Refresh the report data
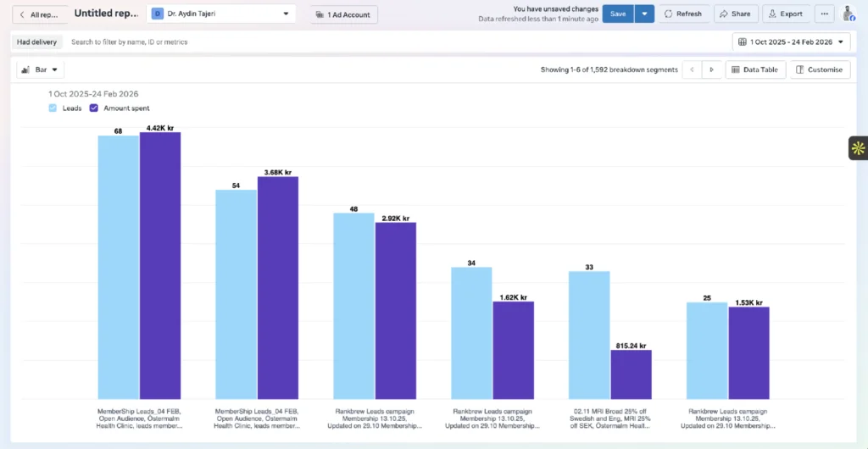The height and width of the screenshot is (449, 868). click(684, 14)
